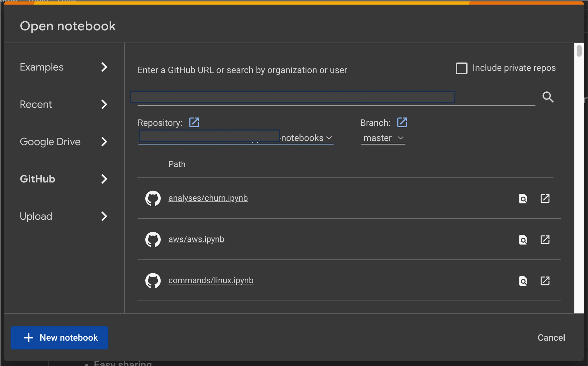Screen dimensions: 588x366
Task: Open the Branch link in new window icon
Action: (402, 122)
